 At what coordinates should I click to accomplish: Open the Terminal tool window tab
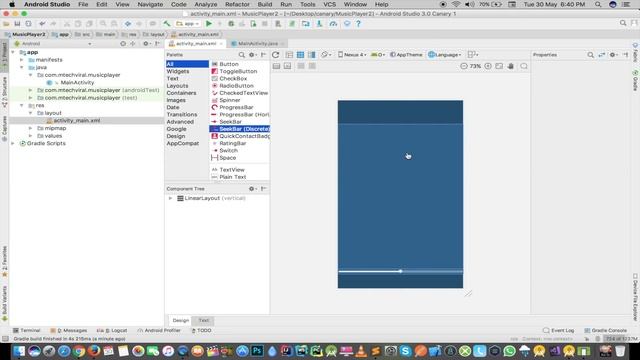[27, 330]
